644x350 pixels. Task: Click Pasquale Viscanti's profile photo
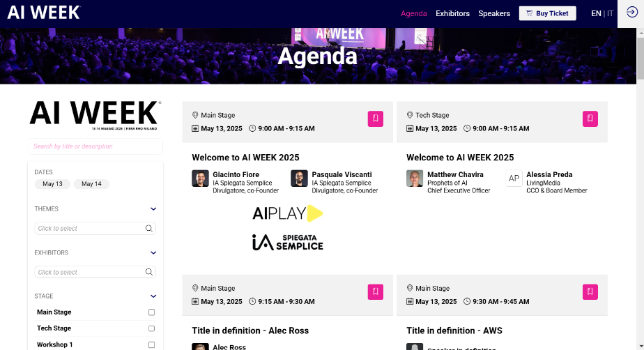click(299, 178)
